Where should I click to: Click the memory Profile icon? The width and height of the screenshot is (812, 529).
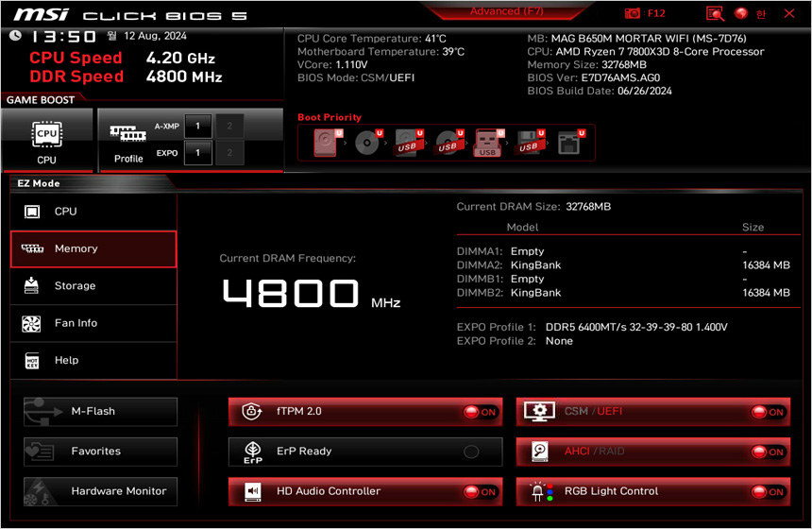128,140
